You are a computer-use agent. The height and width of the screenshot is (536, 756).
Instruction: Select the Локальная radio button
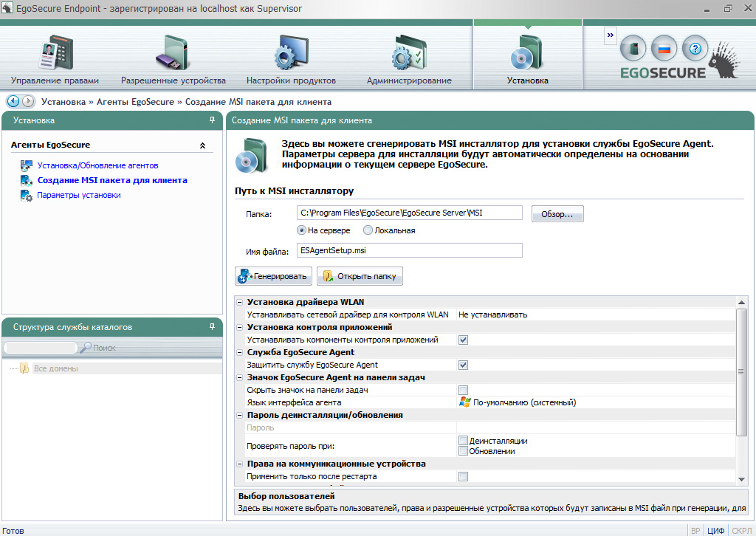point(368,230)
